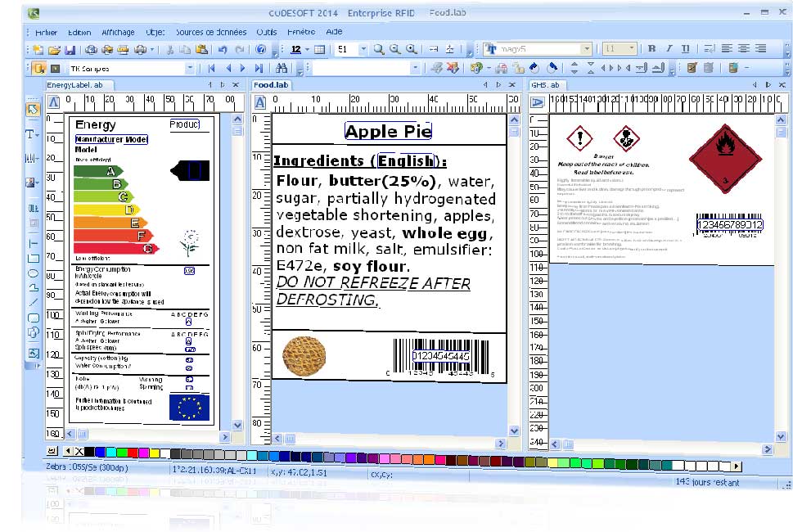Image resolution: width=793 pixels, height=532 pixels.
Task: Toggle Bold text formatting
Action: click(x=652, y=49)
